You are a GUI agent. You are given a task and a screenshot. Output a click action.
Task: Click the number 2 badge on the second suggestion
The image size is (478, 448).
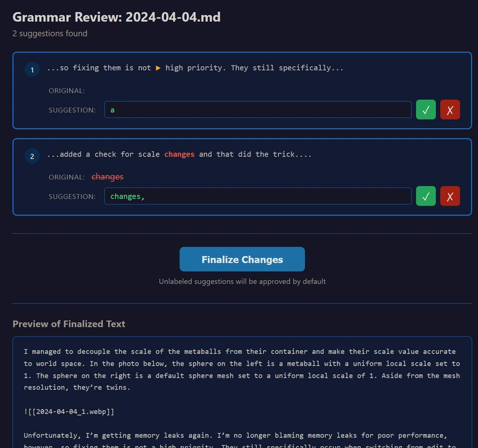pyautogui.click(x=32, y=156)
